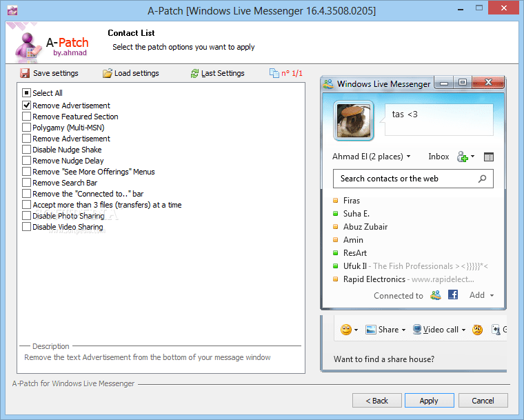Click the magnifier search icon in contacts search box
The image size is (524, 420).
pos(482,179)
